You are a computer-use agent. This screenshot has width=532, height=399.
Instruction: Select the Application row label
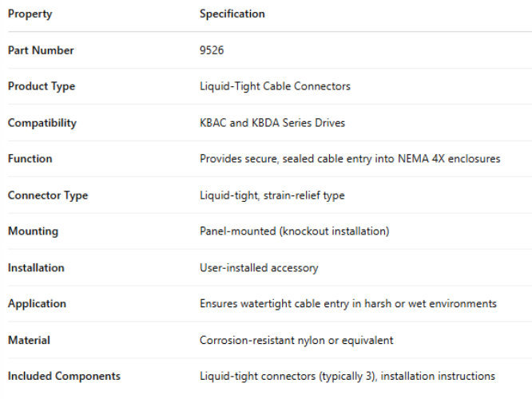click(37, 304)
